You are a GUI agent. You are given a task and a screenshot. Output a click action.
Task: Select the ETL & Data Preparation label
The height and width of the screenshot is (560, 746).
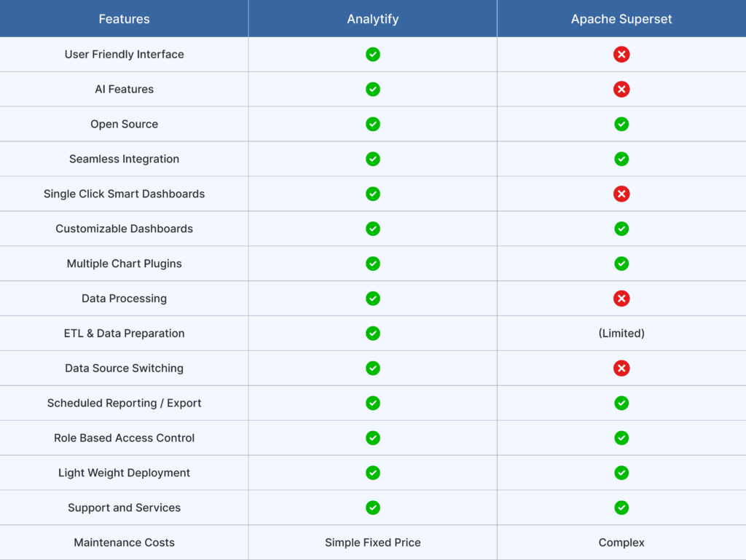coord(124,334)
